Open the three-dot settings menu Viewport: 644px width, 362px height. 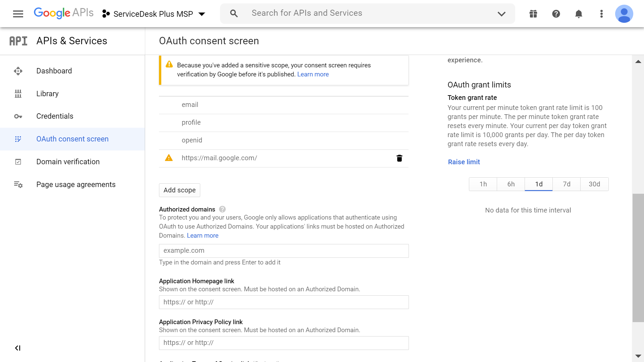(x=601, y=14)
